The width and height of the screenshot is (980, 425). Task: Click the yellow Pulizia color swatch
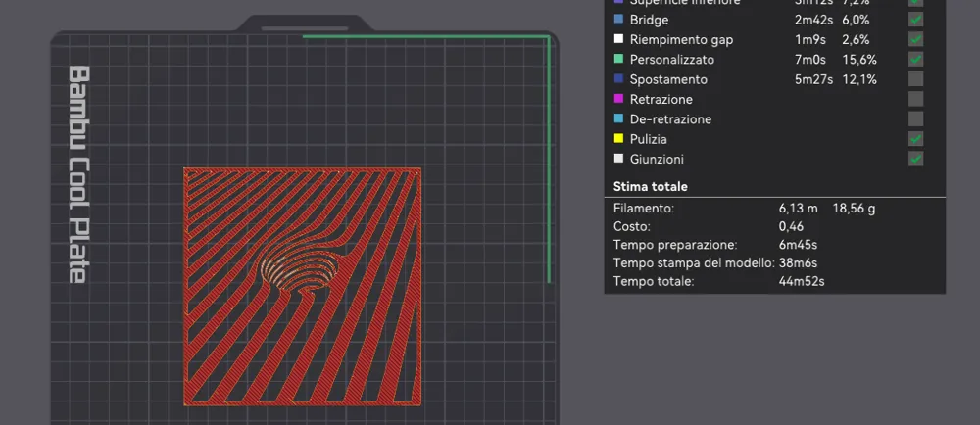(618, 138)
